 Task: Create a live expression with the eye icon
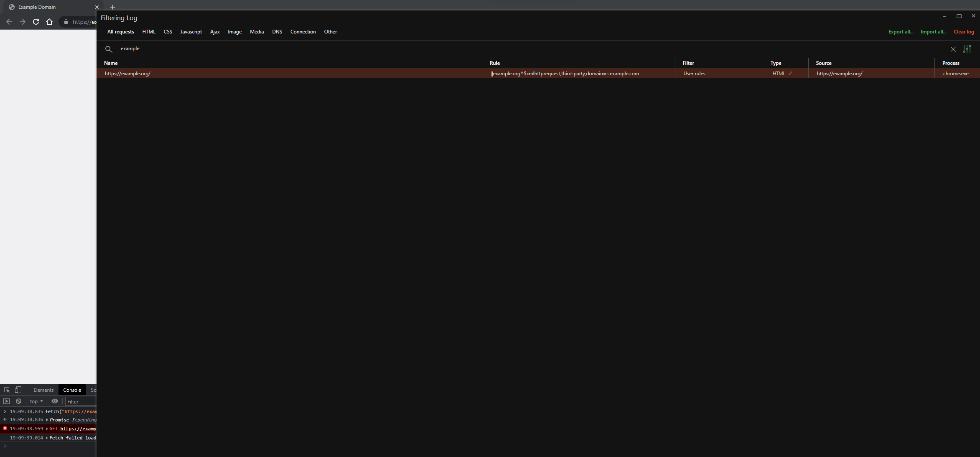(55, 401)
